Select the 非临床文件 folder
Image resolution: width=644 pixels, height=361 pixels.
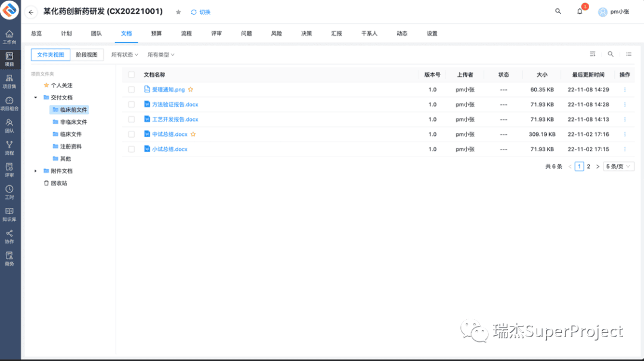tap(70, 122)
